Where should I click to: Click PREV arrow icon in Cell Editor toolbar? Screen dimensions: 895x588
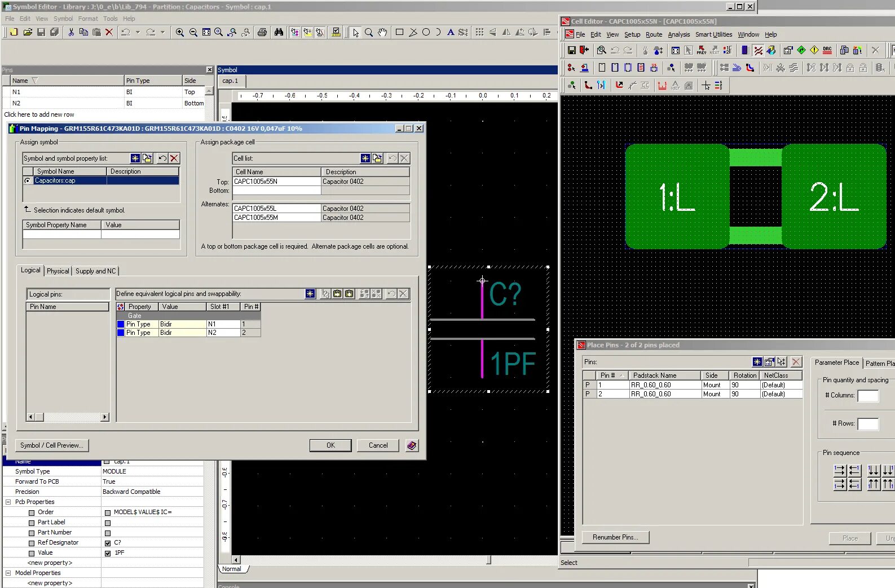click(x=702, y=50)
